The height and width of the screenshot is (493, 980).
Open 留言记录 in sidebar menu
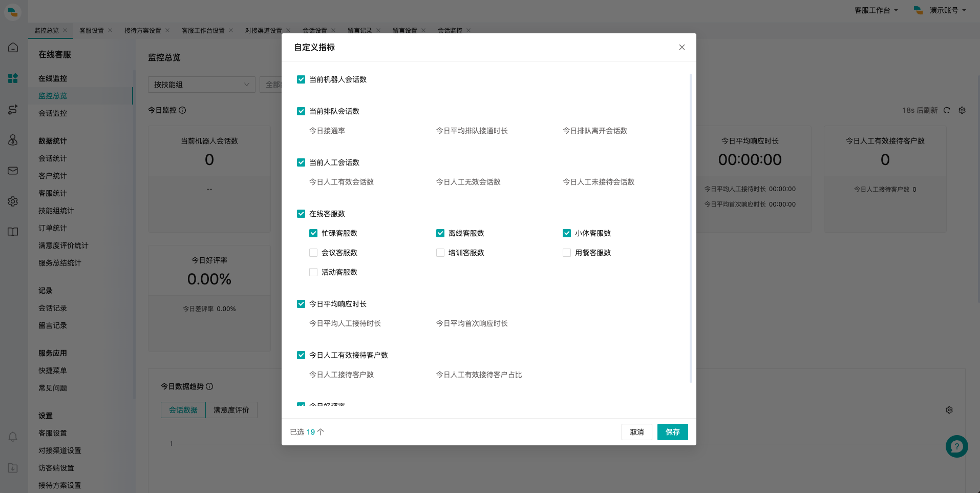(x=53, y=325)
